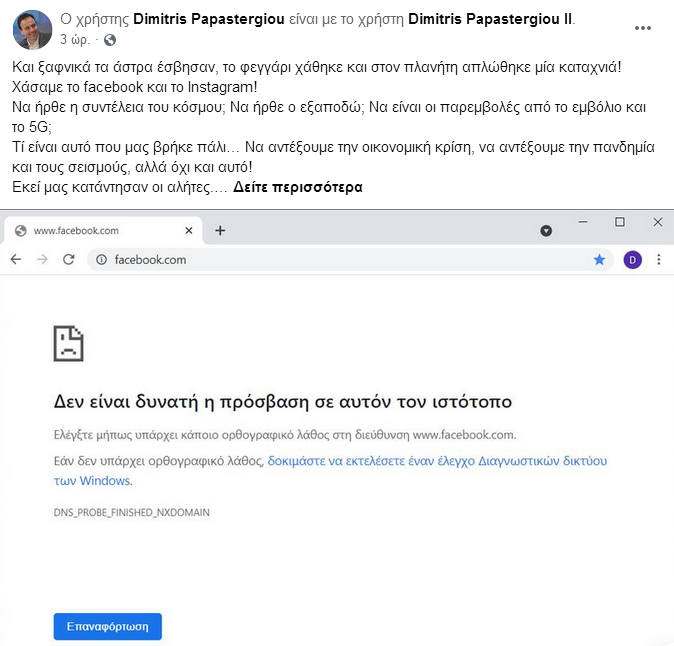Click the browser forward arrow
The height and width of the screenshot is (646, 674).
(x=42, y=259)
